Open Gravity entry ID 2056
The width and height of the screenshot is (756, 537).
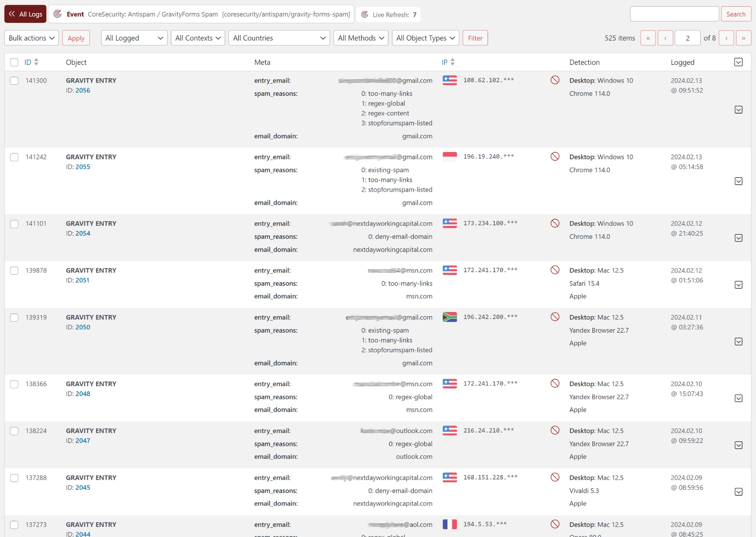(x=83, y=90)
